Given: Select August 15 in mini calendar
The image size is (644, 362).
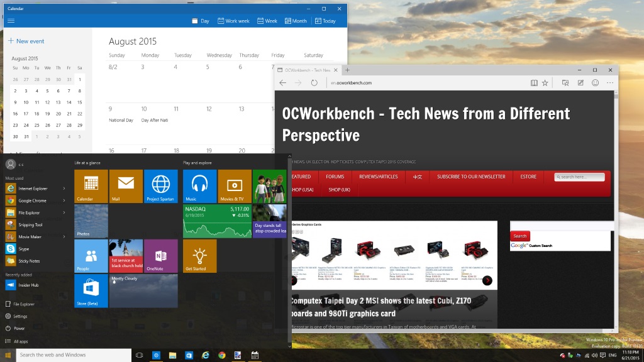Looking at the screenshot, I should point(80,102).
